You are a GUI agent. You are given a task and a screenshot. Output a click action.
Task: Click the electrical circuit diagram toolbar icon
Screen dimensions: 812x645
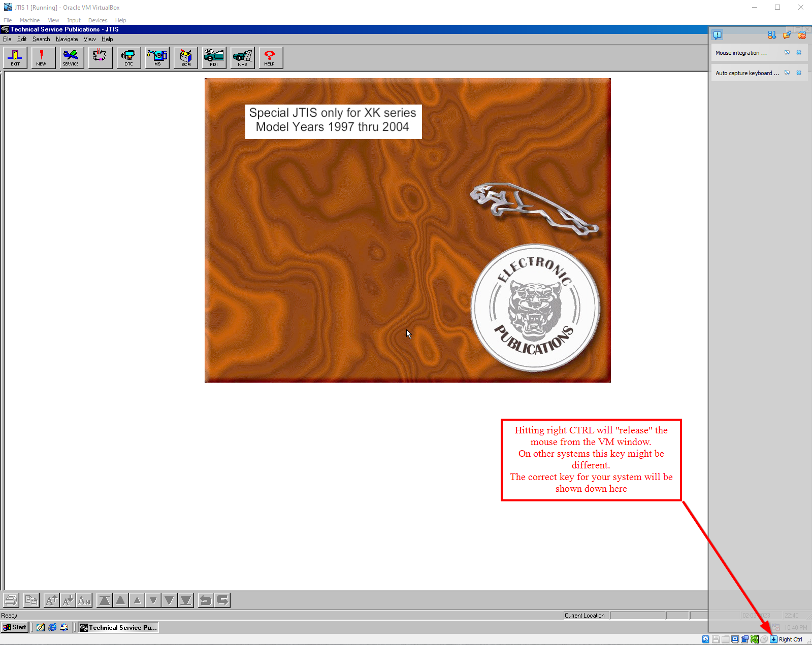tap(100, 57)
